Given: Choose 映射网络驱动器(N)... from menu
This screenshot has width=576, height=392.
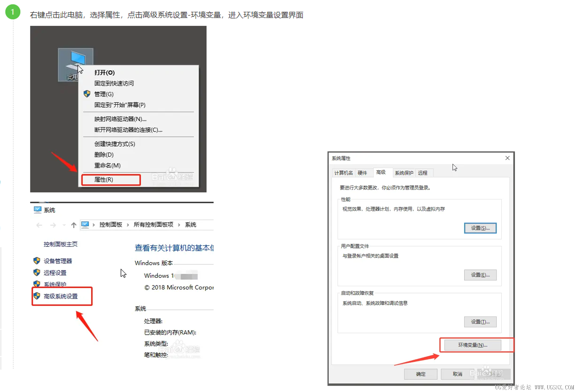Looking at the screenshot, I should point(120,119).
